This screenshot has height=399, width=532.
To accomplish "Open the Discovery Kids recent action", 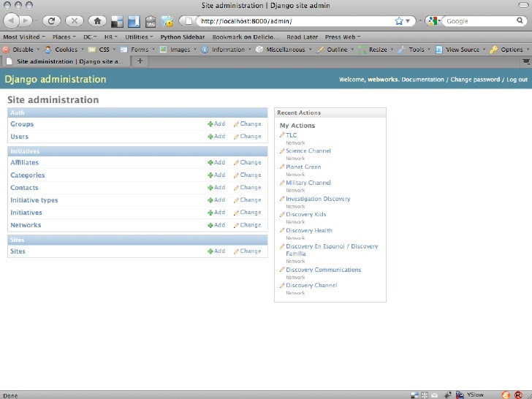I will tap(305, 214).
